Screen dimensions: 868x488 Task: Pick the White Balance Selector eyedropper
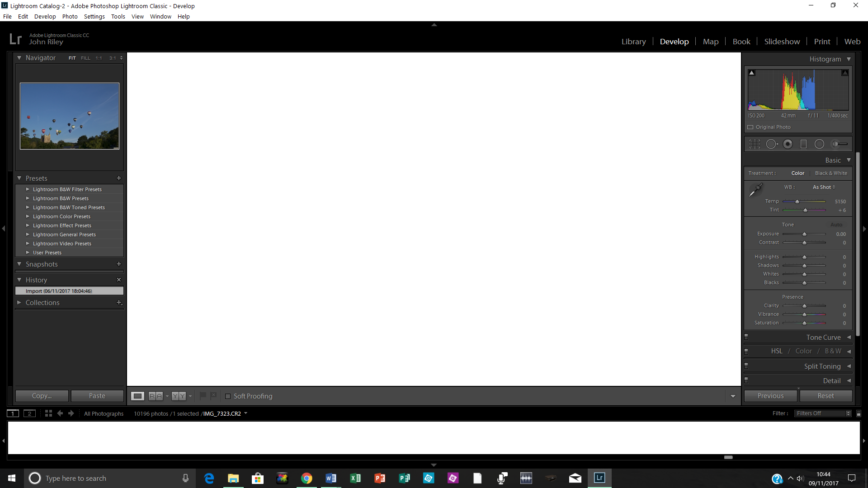(x=755, y=190)
